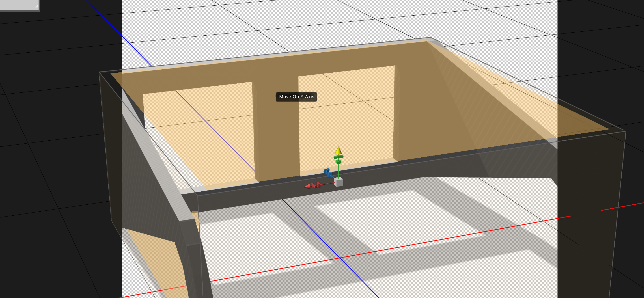Click the red curved rotate handle
This screenshot has width=644, height=298.
point(314,186)
